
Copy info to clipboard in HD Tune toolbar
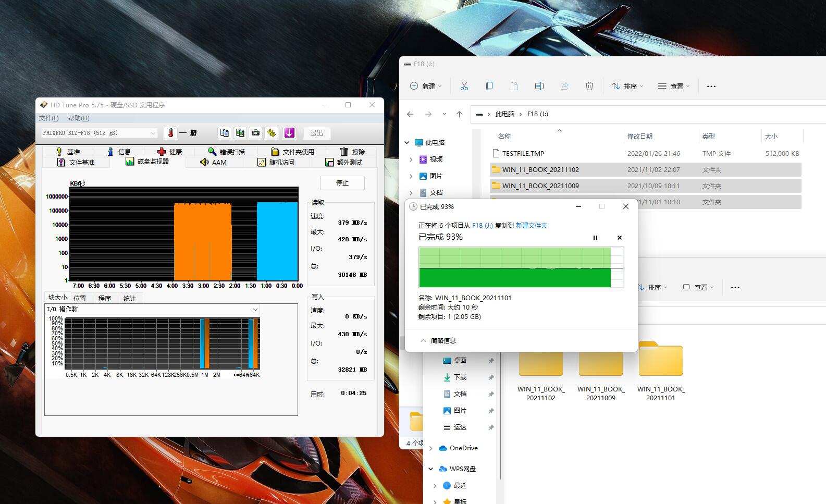coord(224,133)
